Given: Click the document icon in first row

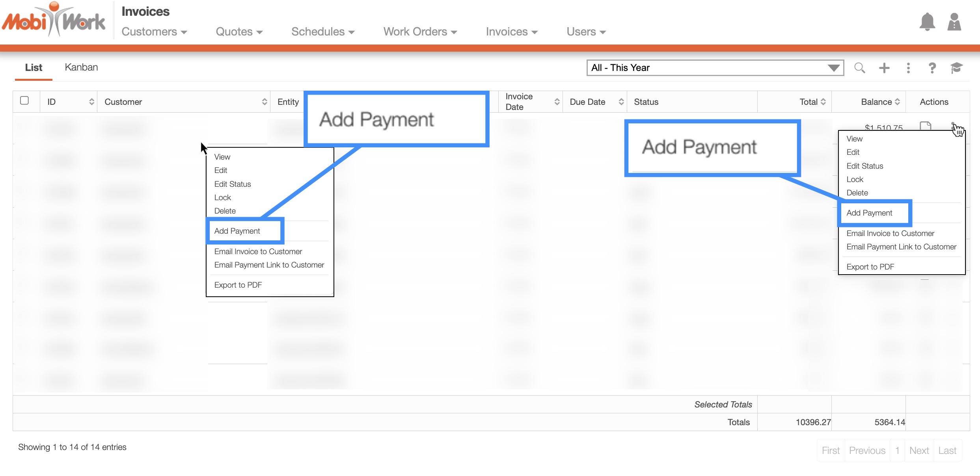Looking at the screenshot, I should (925, 126).
